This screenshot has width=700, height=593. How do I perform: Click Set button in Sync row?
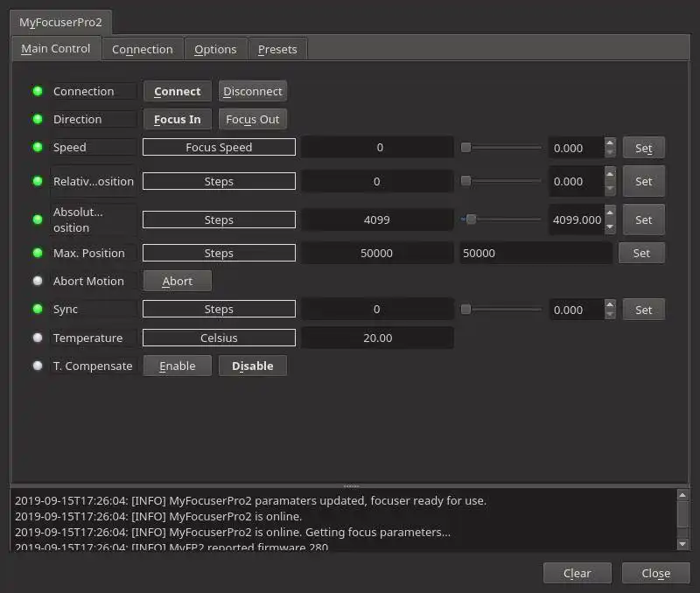point(644,310)
